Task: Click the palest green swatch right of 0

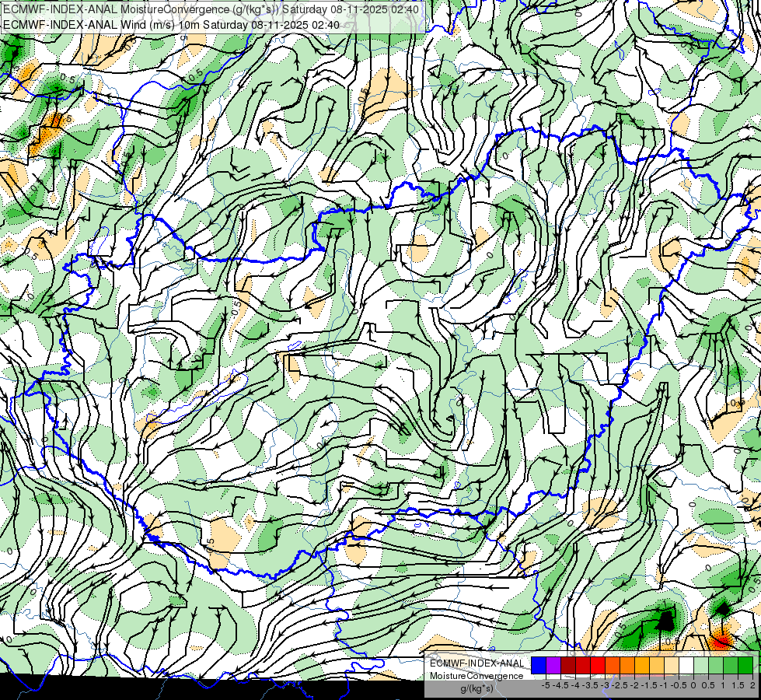Action: tap(701, 666)
